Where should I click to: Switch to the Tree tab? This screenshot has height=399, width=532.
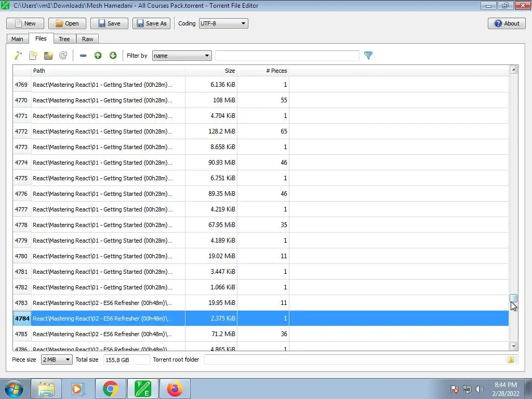pos(64,39)
